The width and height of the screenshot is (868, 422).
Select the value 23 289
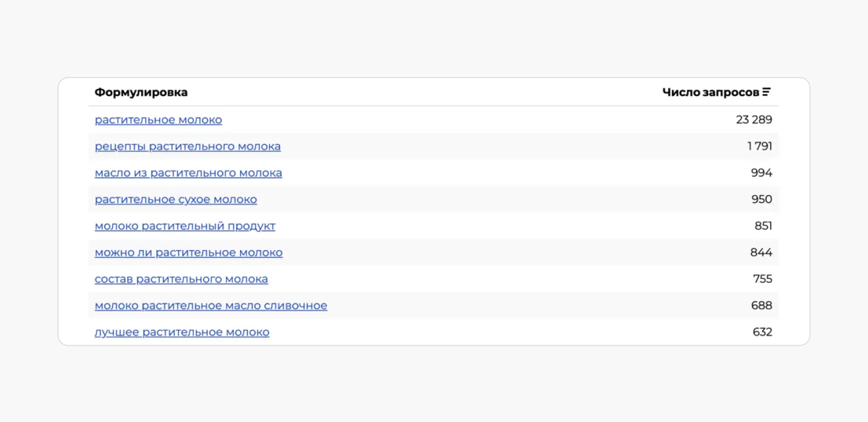click(754, 120)
